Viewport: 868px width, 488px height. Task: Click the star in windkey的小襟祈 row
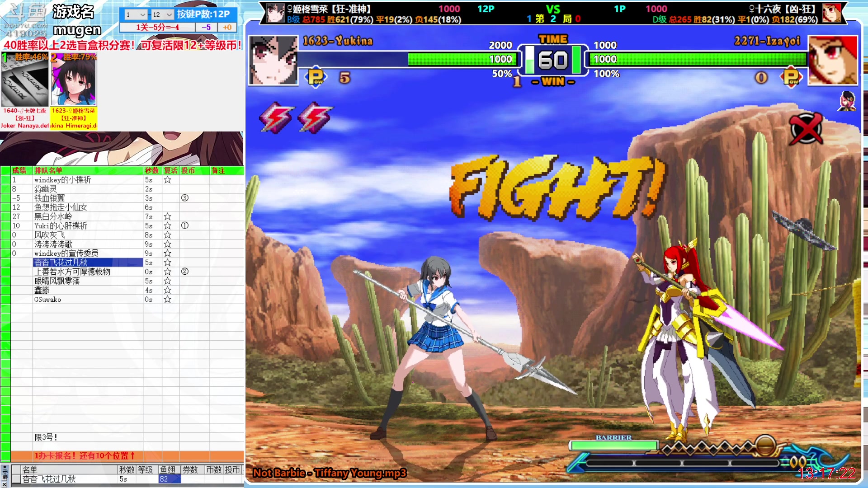(x=167, y=180)
